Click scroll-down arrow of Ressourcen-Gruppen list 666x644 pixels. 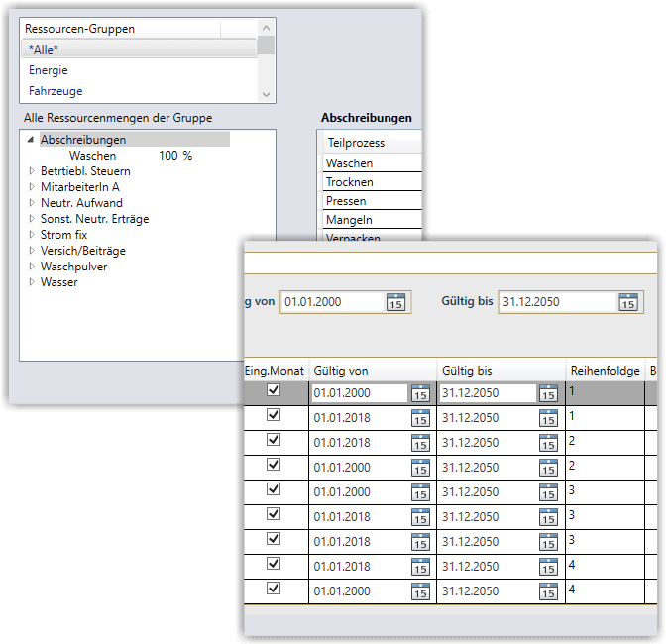tap(267, 94)
